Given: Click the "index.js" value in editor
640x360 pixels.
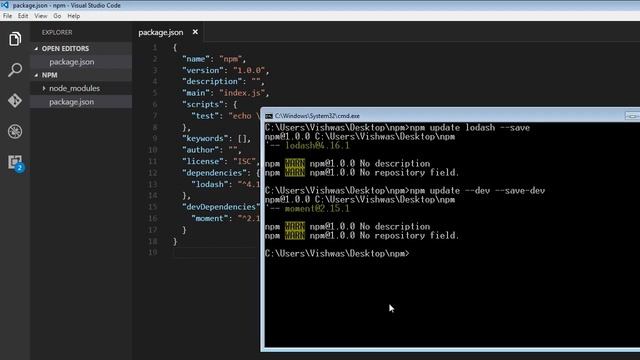Looking at the screenshot, I should (x=242, y=93).
